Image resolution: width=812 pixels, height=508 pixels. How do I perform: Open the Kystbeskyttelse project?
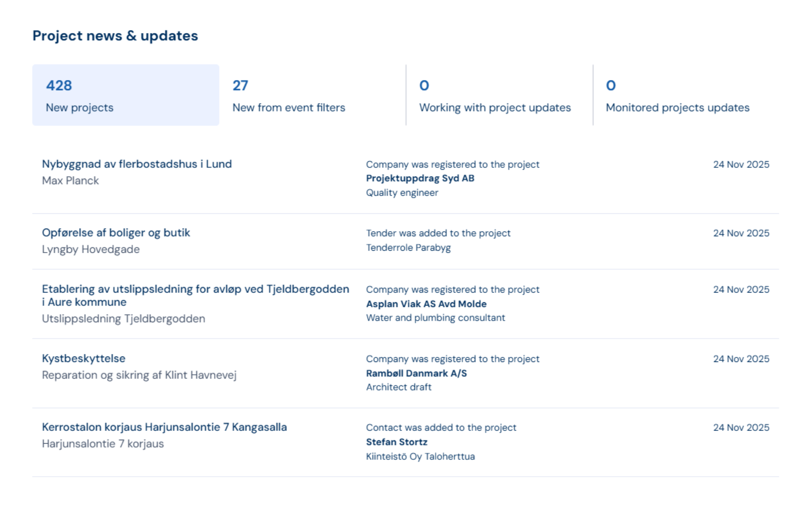click(x=83, y=358)
